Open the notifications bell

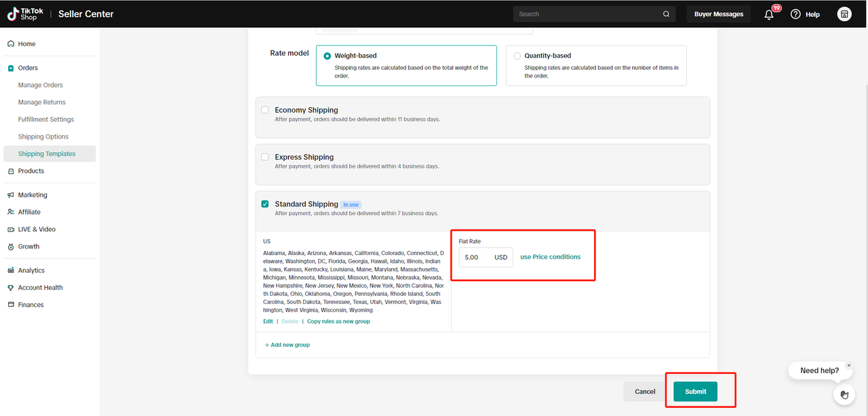click(769, 14)
